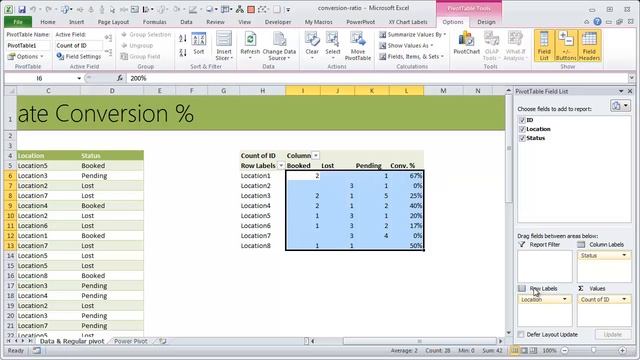Select row 14 header
This screenshot has width=640, height=360.
(x=10, y=256)
